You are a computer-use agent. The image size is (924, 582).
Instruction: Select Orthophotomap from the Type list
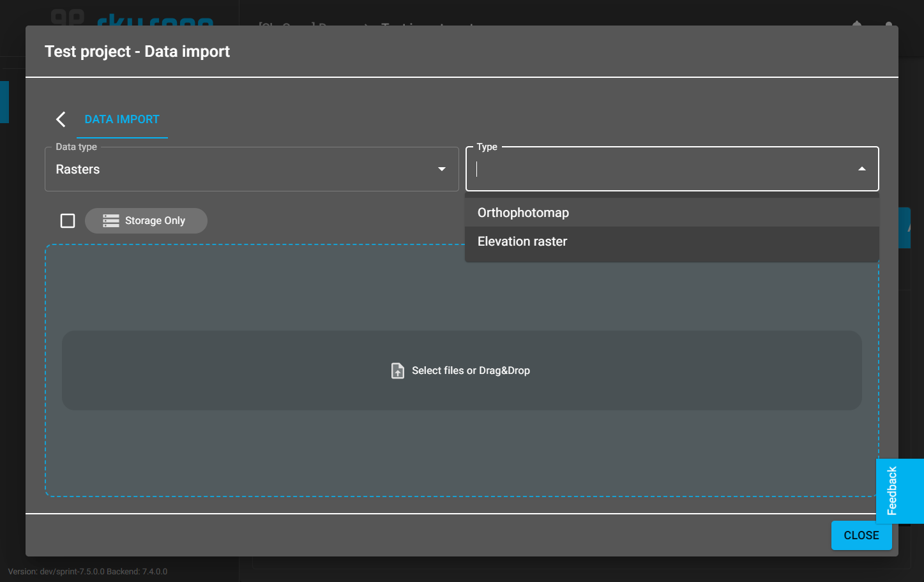click(x=672, y=213)
